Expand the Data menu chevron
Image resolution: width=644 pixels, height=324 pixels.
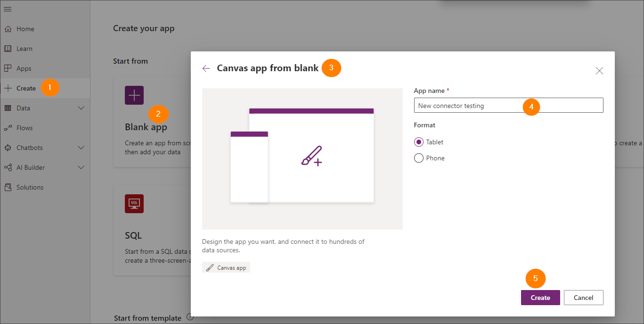click(x=81, y=108)
